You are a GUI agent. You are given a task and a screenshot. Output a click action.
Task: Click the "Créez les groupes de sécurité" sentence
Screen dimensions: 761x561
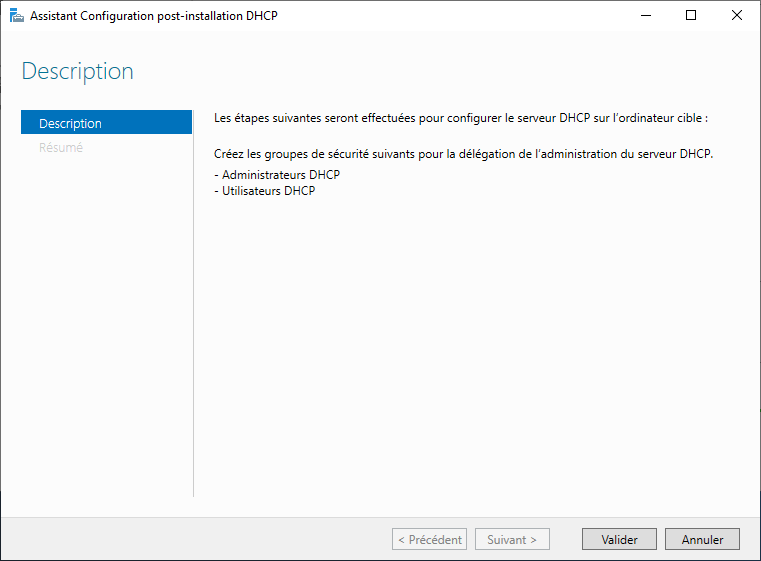pos(463,154)
